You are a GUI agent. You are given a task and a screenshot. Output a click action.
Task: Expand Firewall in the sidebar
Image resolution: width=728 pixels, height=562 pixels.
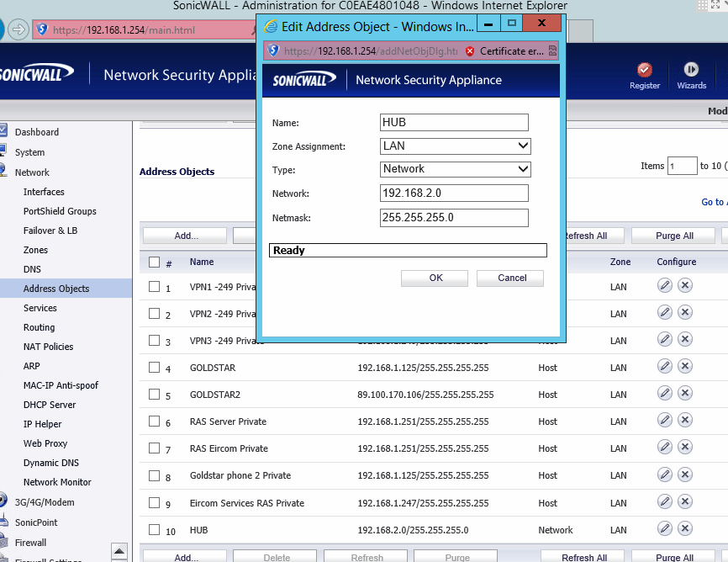30,543
